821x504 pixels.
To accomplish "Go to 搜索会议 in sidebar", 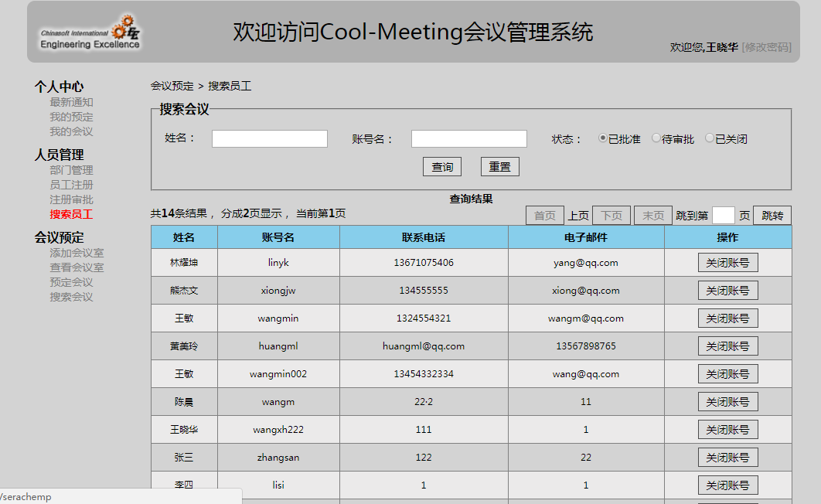I will click(x=71, y=297).
